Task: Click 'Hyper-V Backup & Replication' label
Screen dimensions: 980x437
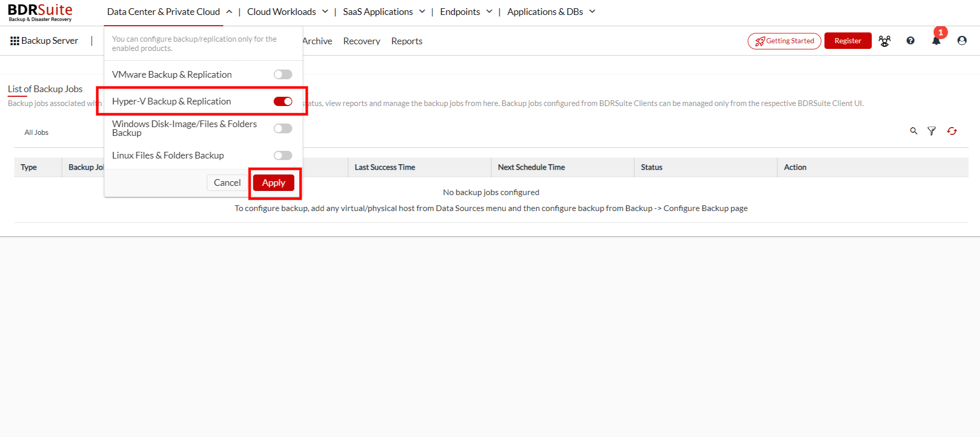Action: pyautogui.click(x=171, y=101)
